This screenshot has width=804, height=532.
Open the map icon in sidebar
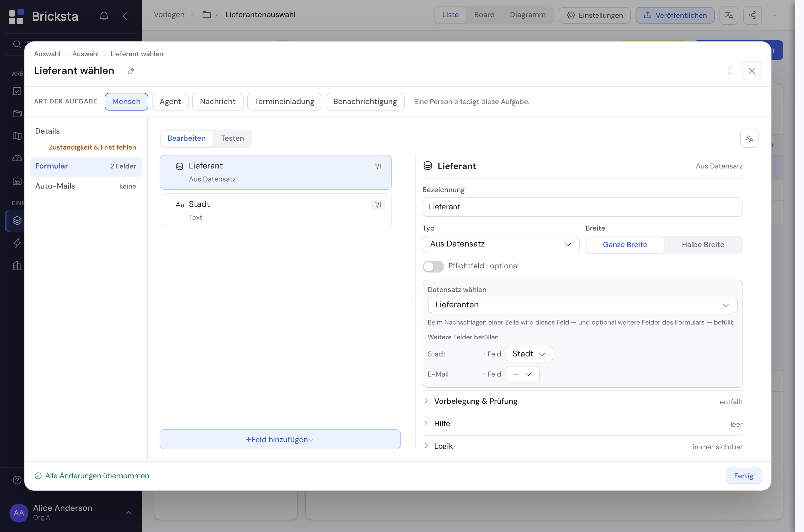click(17, 136)
